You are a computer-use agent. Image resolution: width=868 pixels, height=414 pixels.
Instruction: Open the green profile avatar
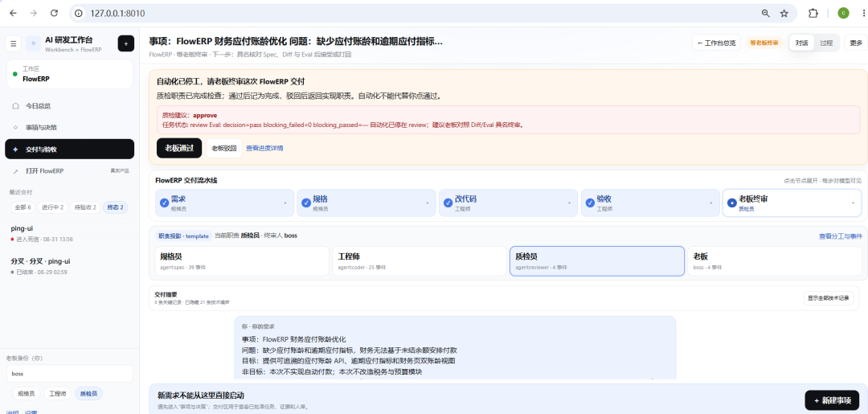843,13
